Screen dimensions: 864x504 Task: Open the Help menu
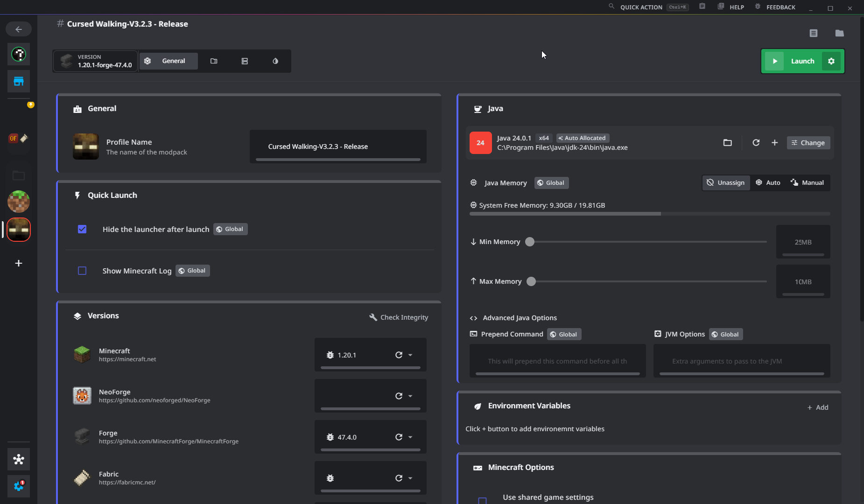point(731,7)
